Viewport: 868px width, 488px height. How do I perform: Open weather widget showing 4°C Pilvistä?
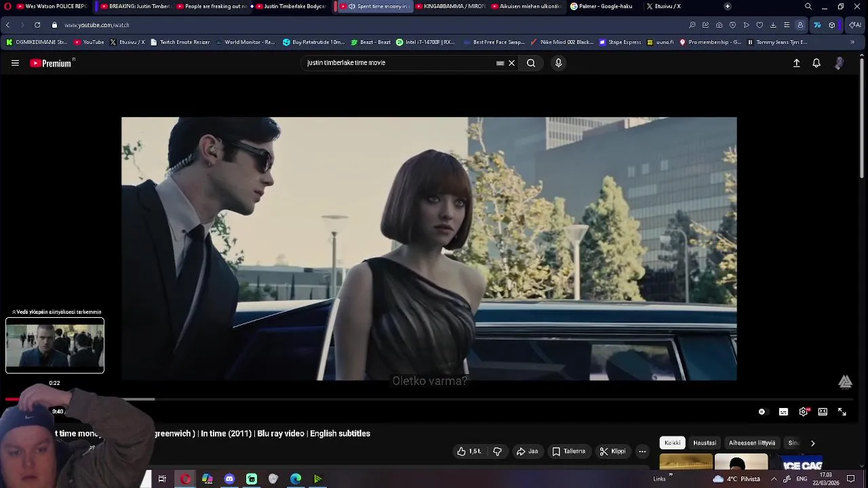(x=738, y=479)
